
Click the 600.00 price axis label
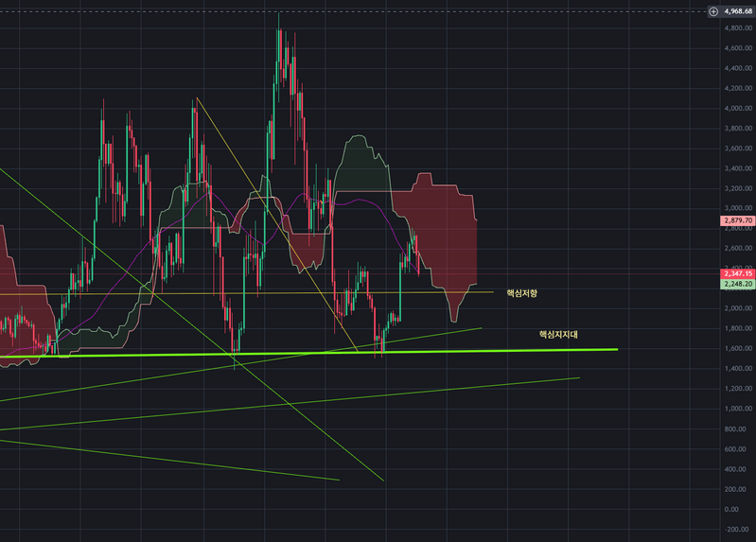(735, 449)
